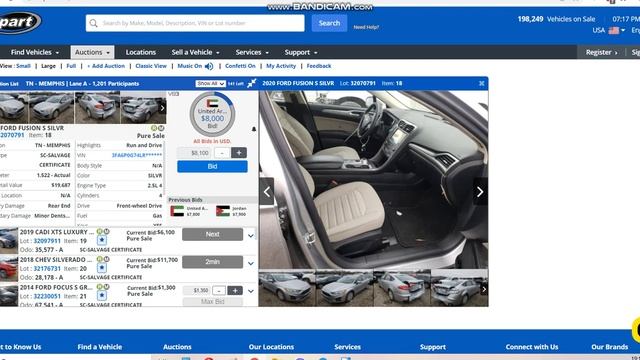Open the Ford Fusion VIN link
Screen dimensions: 640x360
click(137, 156)
